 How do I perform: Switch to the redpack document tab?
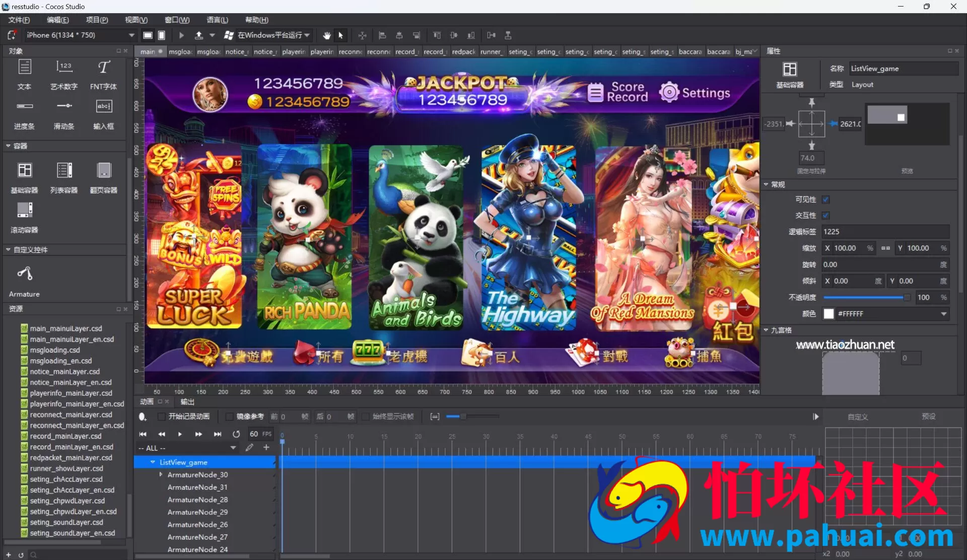(463, 51)
